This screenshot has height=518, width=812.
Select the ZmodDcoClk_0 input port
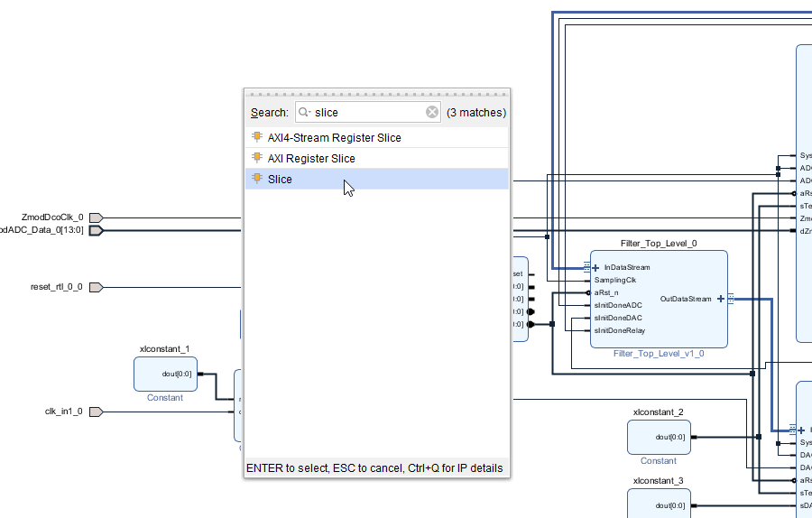pyautogui.click(x=97, y=217)
